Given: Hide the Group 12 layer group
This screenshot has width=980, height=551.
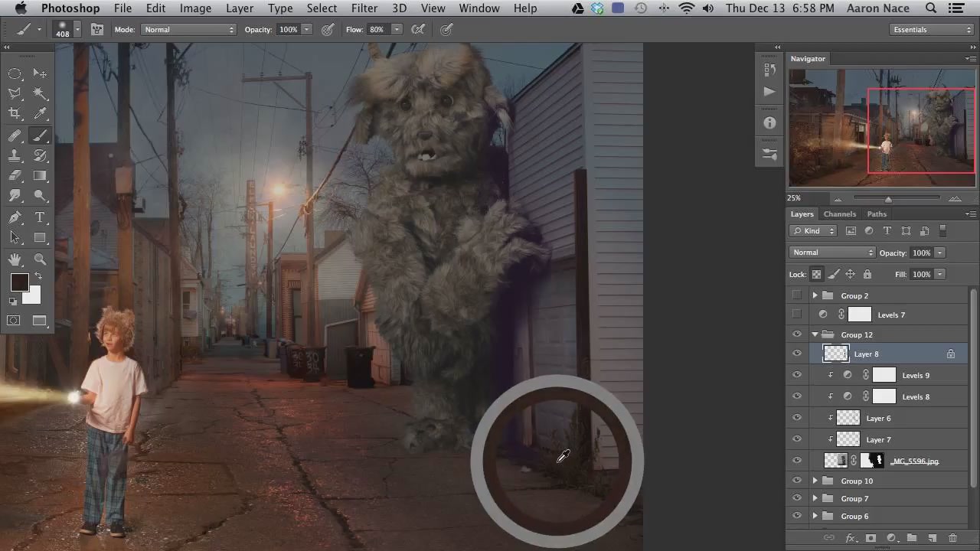Looking at the screenshot, I should [x=797, y=334].
